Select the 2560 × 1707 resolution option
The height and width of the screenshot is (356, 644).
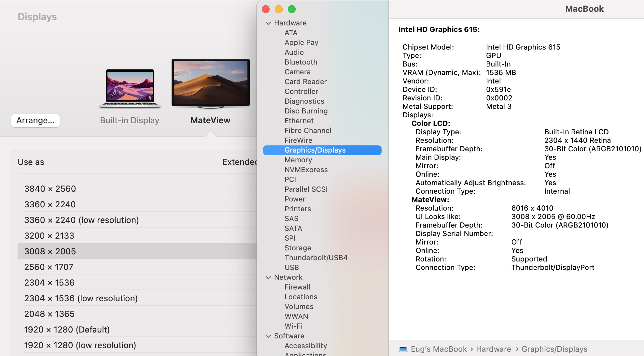pyautogui.click(x=49, y=267)
